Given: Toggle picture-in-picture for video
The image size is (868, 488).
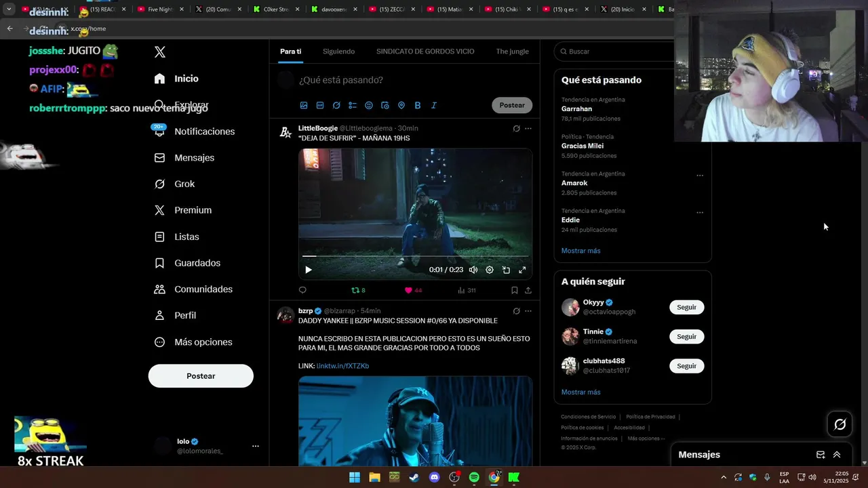Looking at the screenshot, I should click(x=506, y=270).
